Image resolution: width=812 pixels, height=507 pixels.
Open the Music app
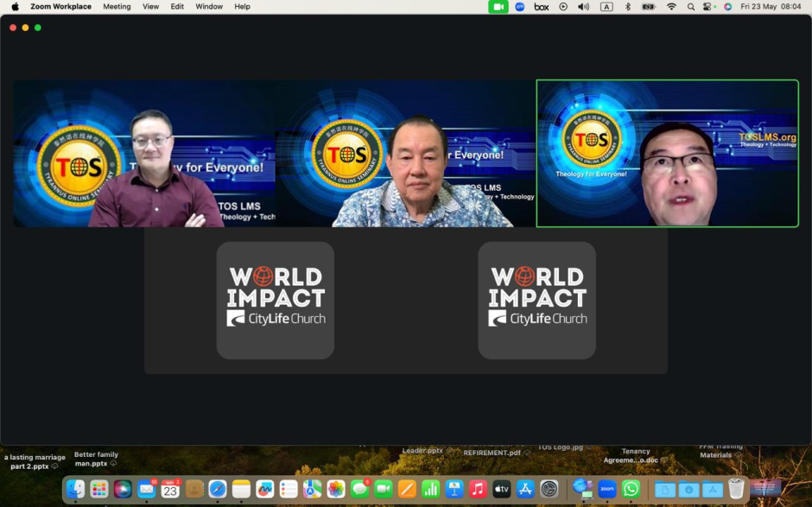pyautogui.click(x=478, y=489)
